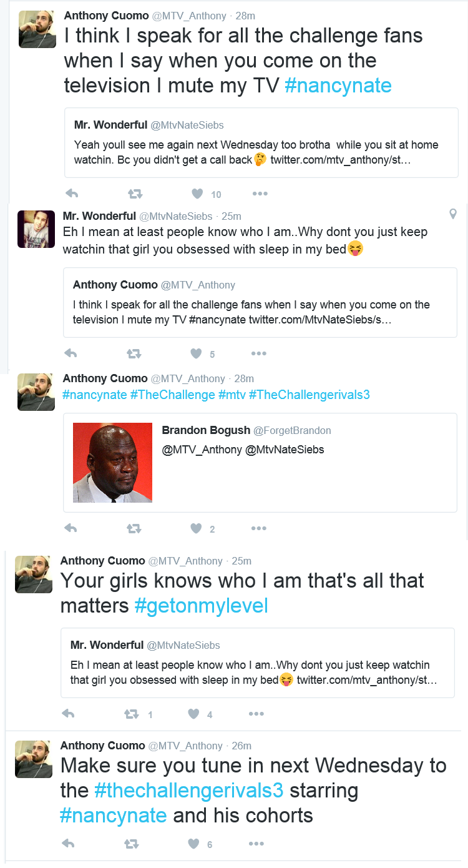Click the large #nancynate hashtag in top tweet
The image size is (468, 868).
pos(338,85)
